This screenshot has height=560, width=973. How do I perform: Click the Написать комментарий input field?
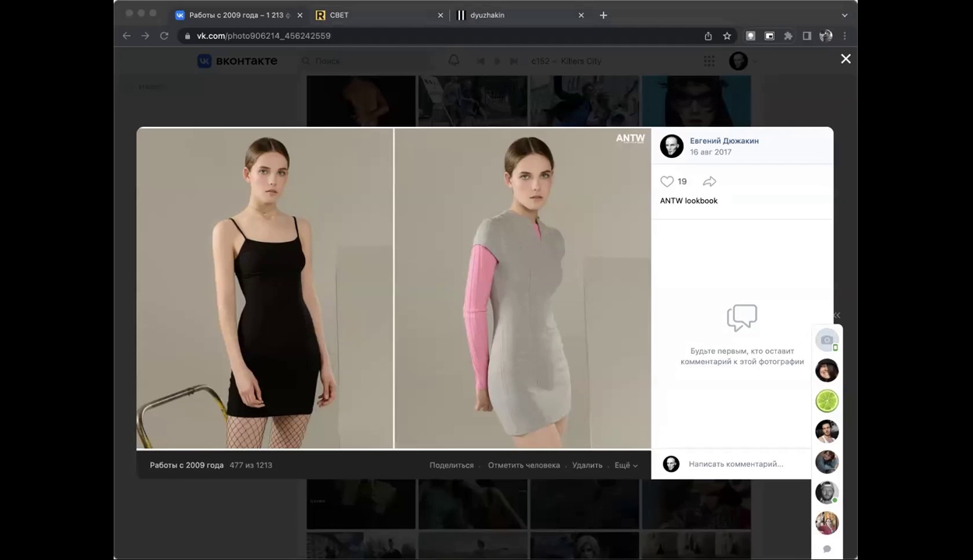pyautogui.click(x=736, y=464)
